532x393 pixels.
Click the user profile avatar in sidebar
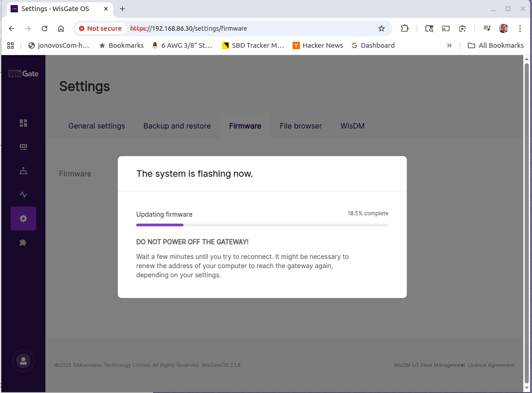coord(23,361)
